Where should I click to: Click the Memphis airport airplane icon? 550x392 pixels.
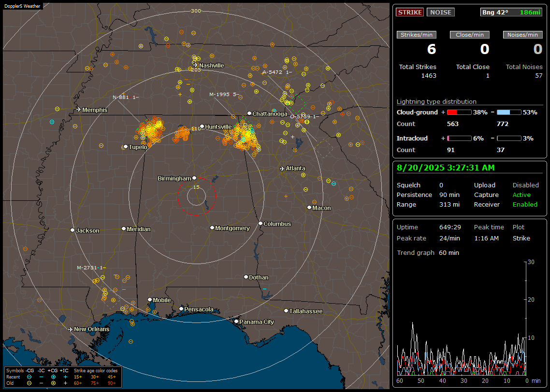[x=79, y=110]
